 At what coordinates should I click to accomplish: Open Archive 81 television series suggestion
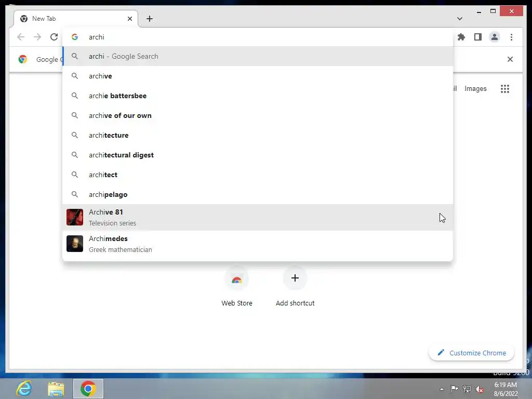(x=258, y=218)
